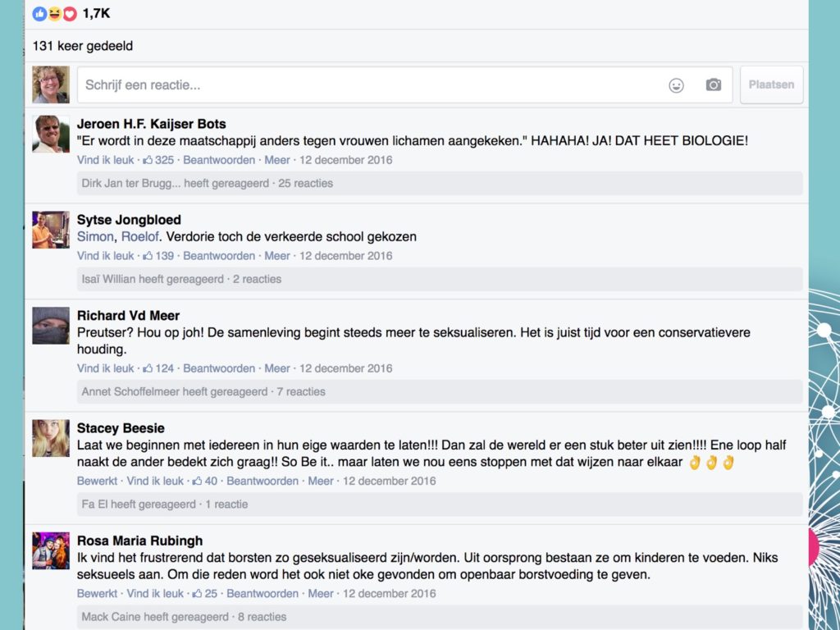
Task: Click thumbs-up count 124 on Richard's comment
Action: tap(159, 368)
